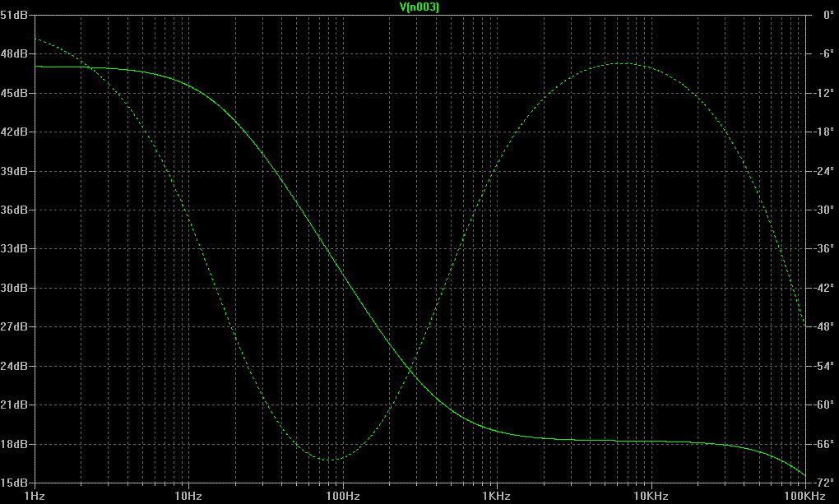839x504 pixels.
Task: Click the 39dB magnitude axis label
Action: pyautogui.click(x=14, y=171)
